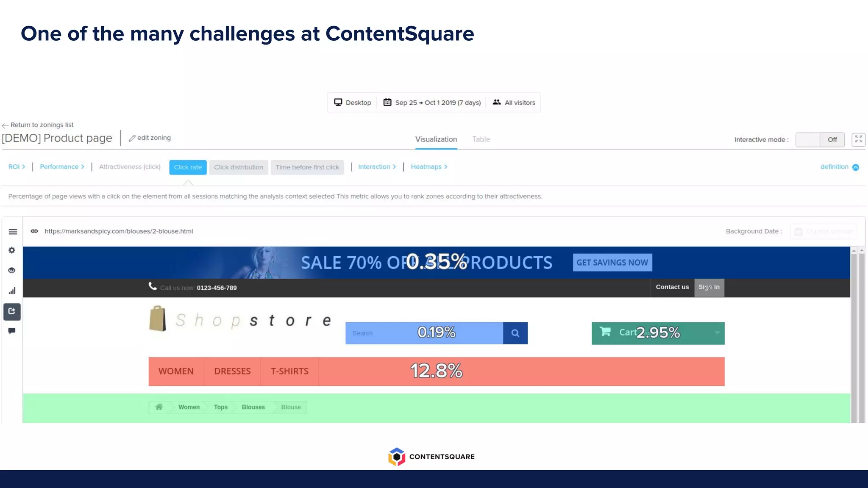Open the gear settings icon in sidebar
Screen dimensions: 868x488
point(12,250)
